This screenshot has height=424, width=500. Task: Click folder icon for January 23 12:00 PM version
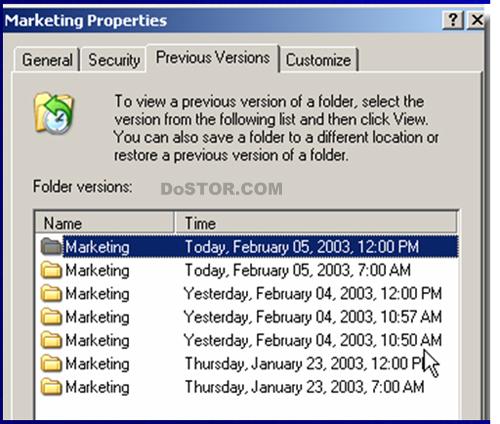pyautogui.click(x=51, y=363)
